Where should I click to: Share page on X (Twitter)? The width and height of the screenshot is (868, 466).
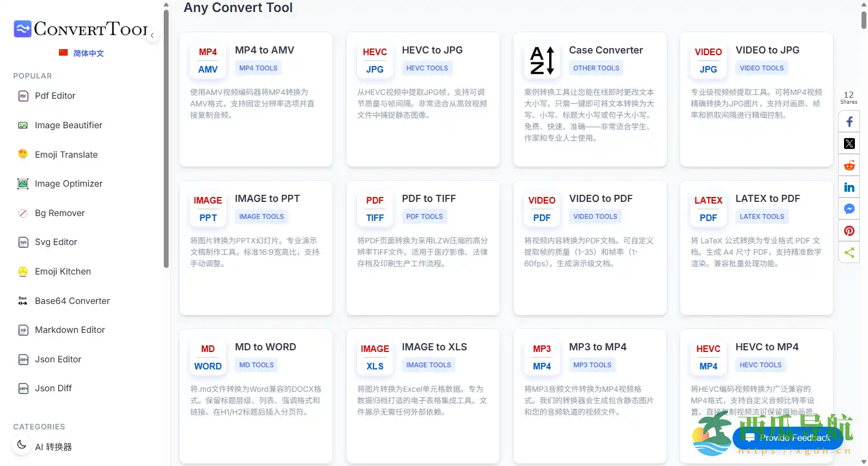[849, 144]
